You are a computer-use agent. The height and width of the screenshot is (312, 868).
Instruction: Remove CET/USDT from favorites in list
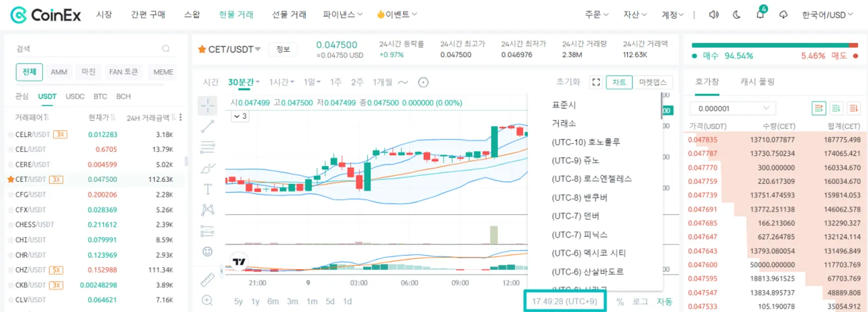pyautogui.click(x=10, y=179)
